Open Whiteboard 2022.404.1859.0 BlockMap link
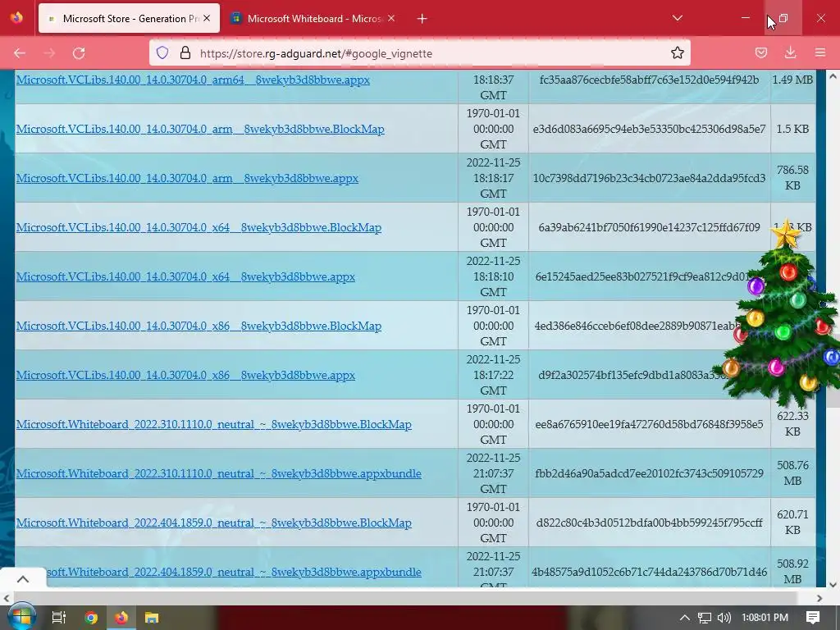Image resolution: width=840 pixels, height=630 pixels. click(x=214, y=523)
